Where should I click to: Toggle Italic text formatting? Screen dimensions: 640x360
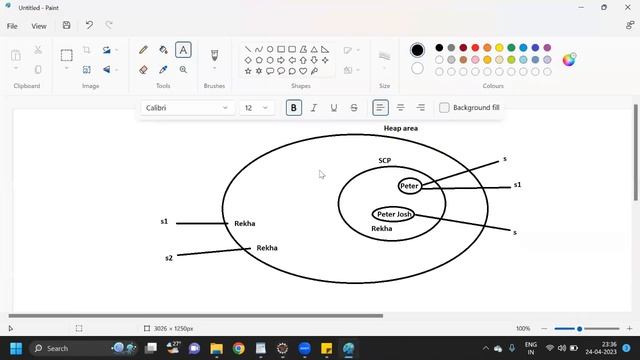click(313, 108)
